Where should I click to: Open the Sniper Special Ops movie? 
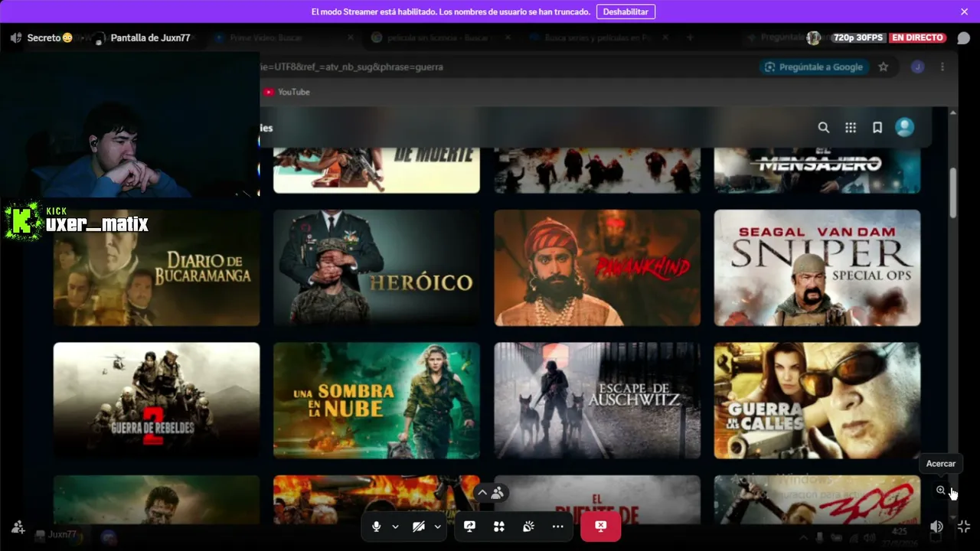click(817, 268)
